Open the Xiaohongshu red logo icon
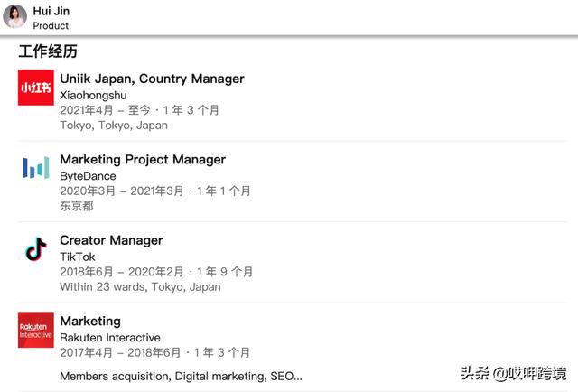Image resolution: width=578 pixels, height=392 pixels. tap(36, 88)
